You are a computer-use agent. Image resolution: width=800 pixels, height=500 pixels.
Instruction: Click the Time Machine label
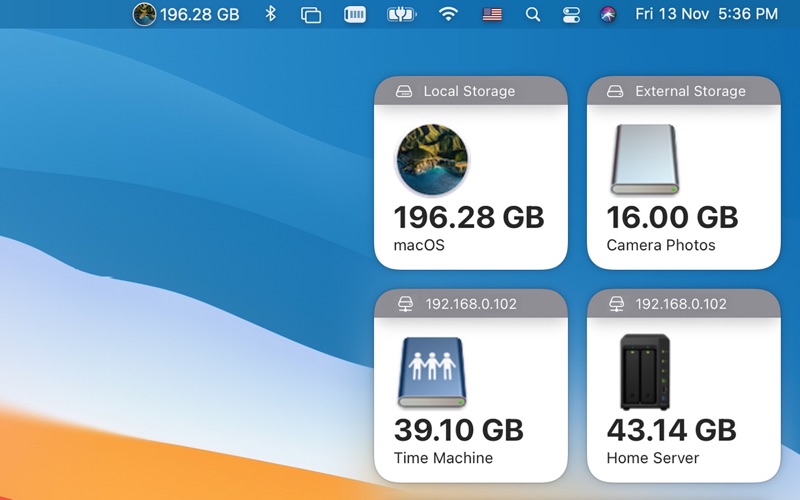443,458
